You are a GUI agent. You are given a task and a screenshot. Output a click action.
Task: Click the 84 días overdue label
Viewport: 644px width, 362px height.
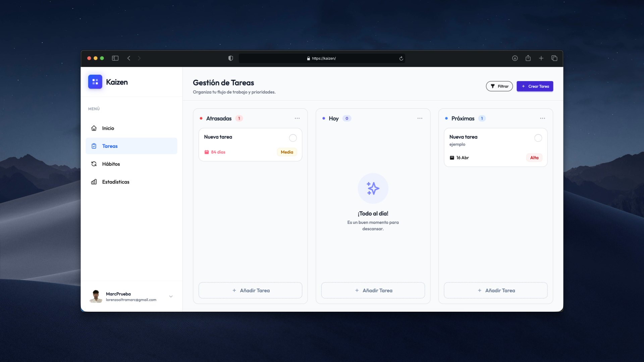click(218, 152)
